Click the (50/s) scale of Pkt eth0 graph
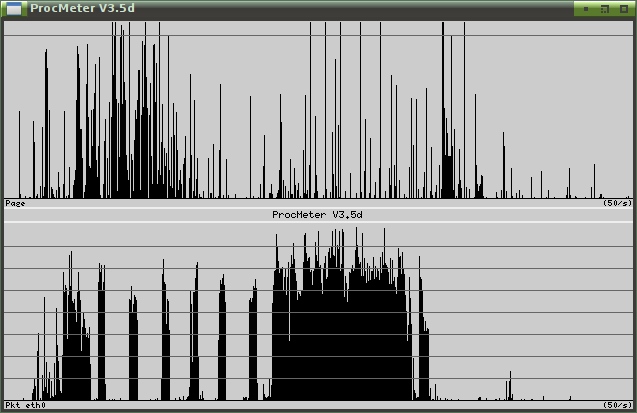 [x=618, y=405]
